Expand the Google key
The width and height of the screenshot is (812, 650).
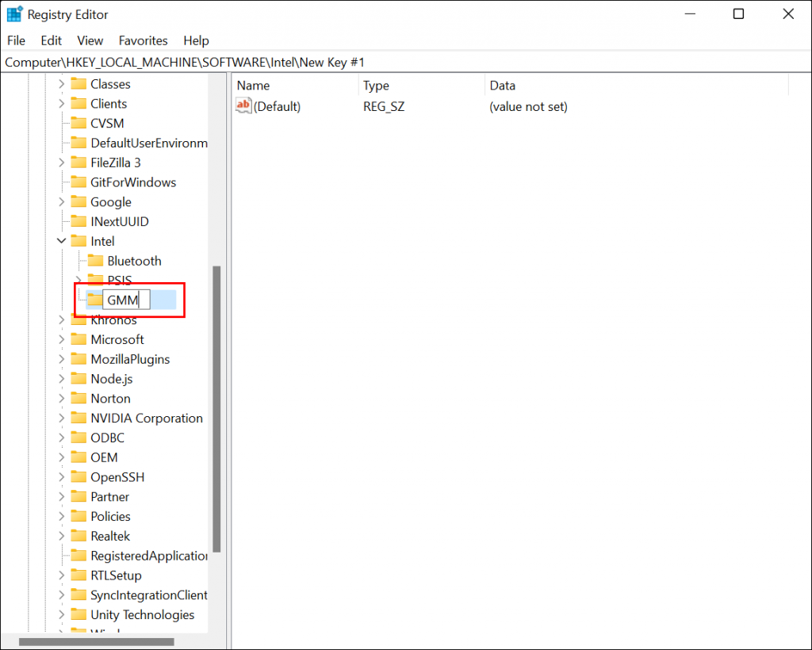[61, 201]
